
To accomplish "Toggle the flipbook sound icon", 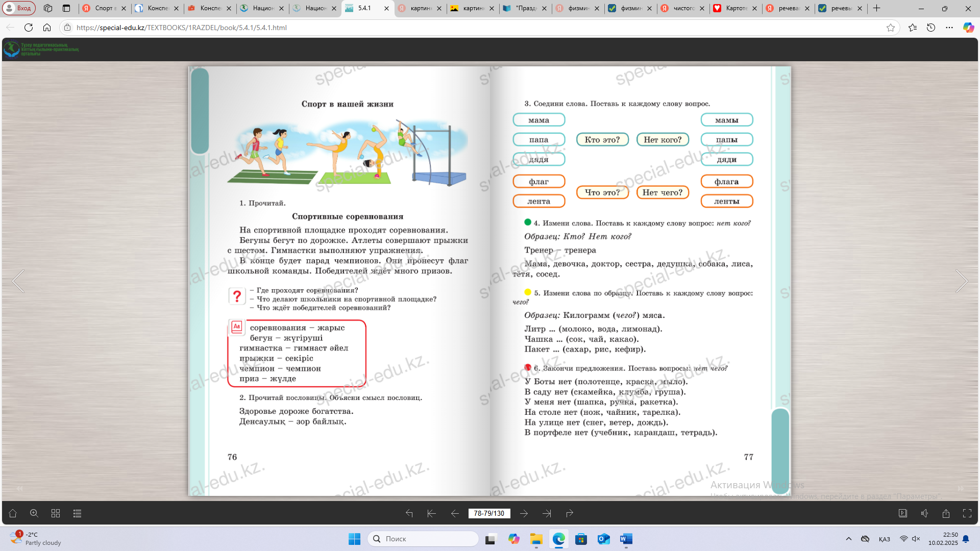I will tap(924, 513).
